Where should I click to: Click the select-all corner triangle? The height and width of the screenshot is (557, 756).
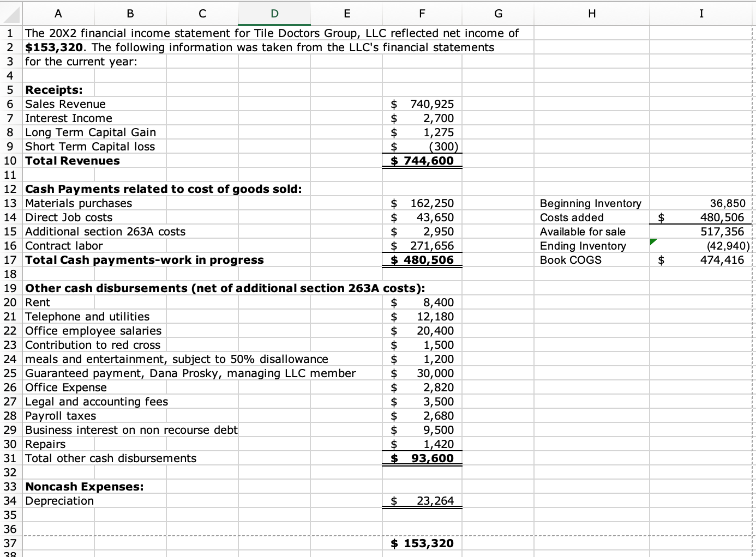pos(11,14)
